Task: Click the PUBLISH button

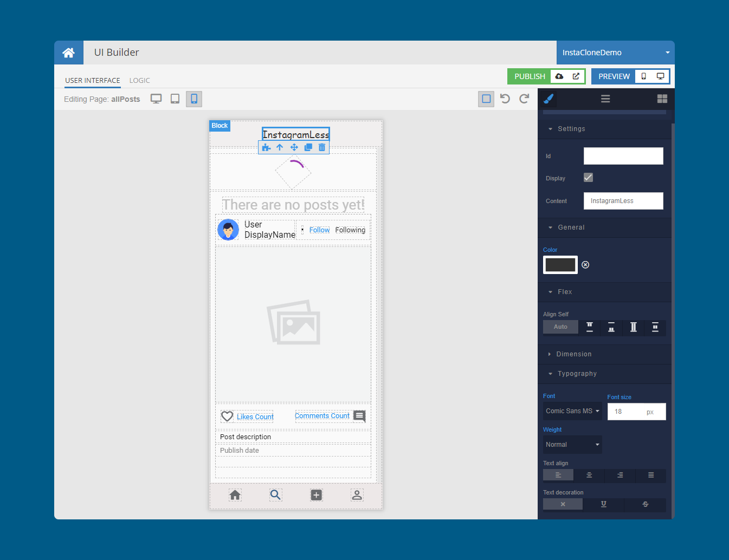Action: [x=530, y=76]
